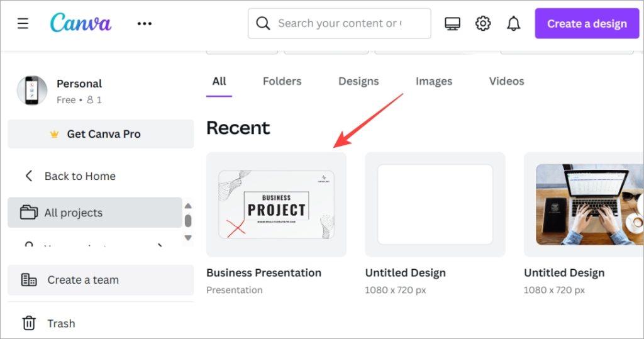Image resolution: width=644 pixels, height=339 pixels.
Task: Click the Canva logo
Action: [x=80, y=23]
